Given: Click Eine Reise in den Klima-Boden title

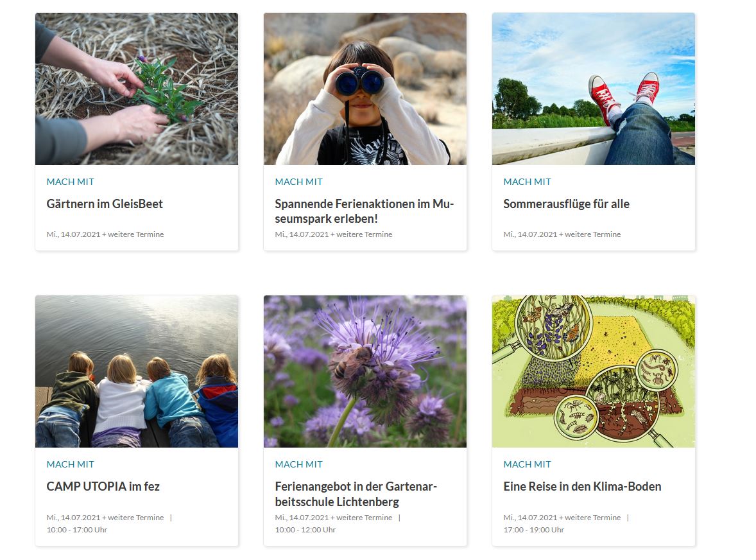Looking at the screenshot, I should tap(583, 487).
